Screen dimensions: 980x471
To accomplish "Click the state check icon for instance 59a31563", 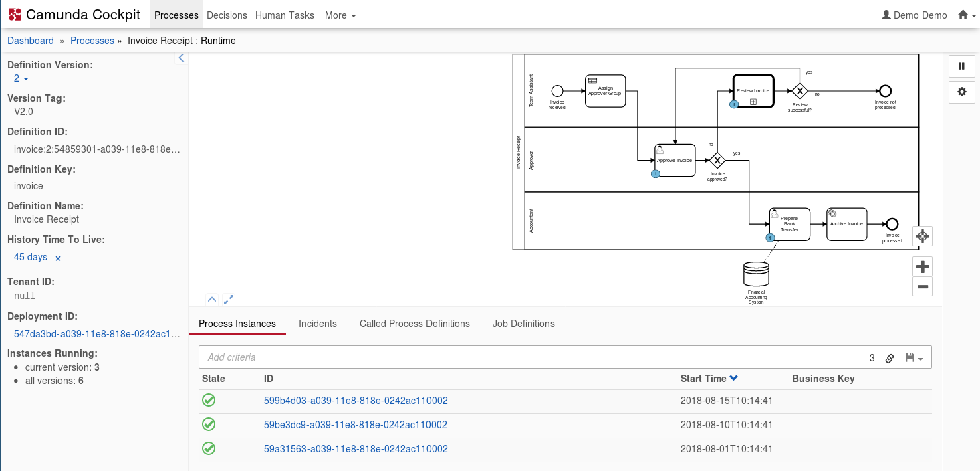I will point(209,448).
